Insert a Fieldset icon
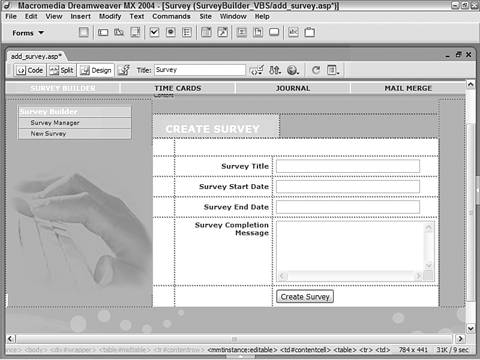Image resolution: width=480 pixels, height=360 pixels. pos(310,32)
